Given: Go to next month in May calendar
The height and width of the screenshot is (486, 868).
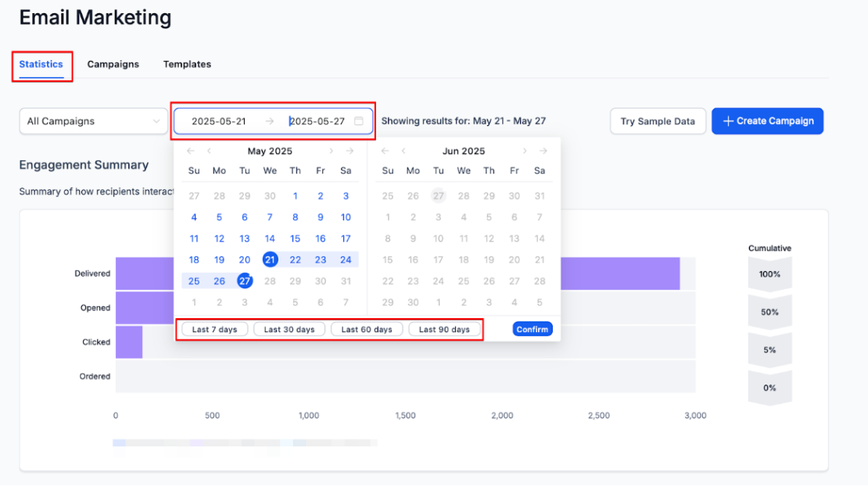Looking at the screenshot, I should tap(331, 152).
